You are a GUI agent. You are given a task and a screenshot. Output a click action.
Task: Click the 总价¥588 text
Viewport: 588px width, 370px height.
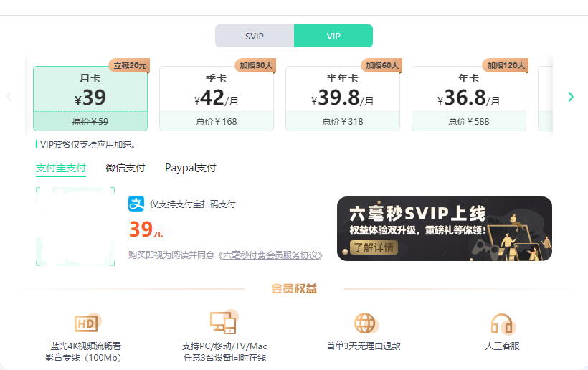tap(469, 121)
